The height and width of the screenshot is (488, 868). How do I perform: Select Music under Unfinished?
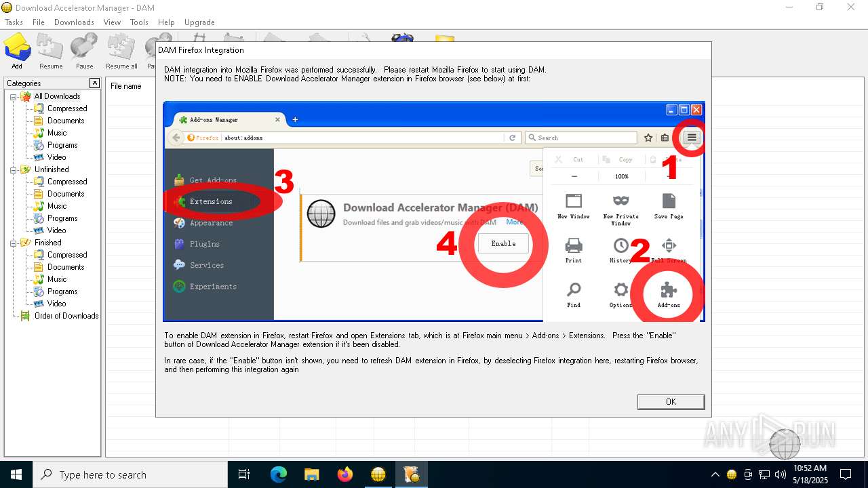pos(57,206)
